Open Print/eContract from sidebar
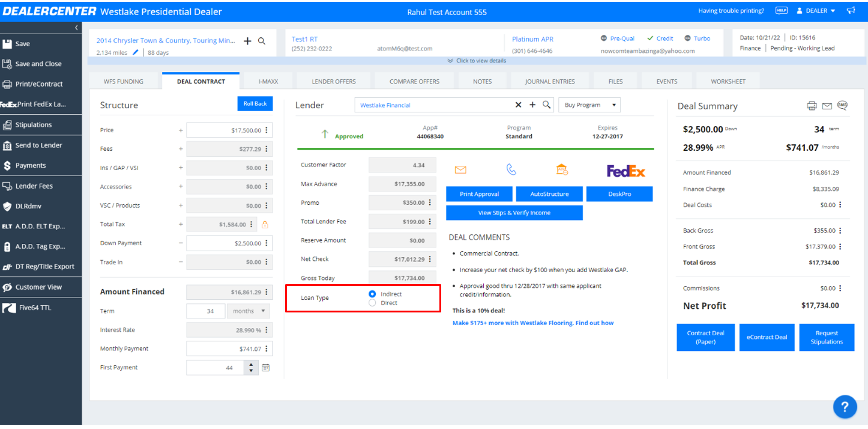The width and height of the screenshot is (868, 429). point(40,84)
